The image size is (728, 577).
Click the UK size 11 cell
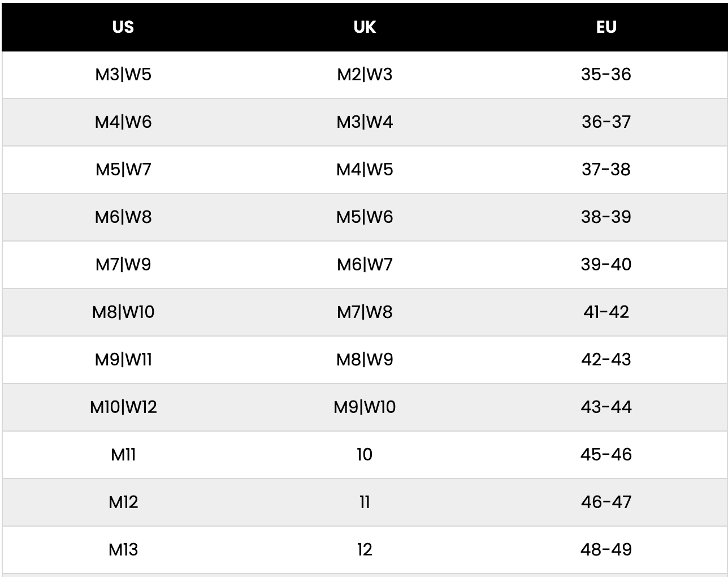pos(365,502)
